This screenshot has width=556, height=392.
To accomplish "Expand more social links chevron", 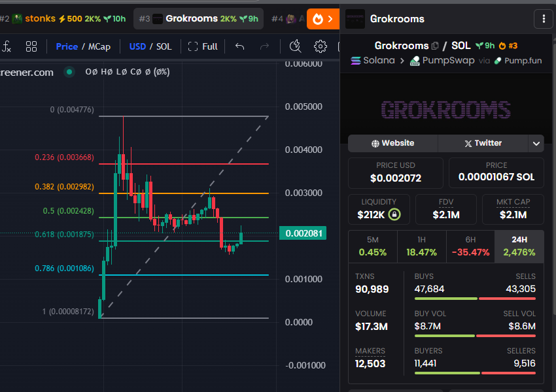I will pyautogui.click(x=536, y=144).
